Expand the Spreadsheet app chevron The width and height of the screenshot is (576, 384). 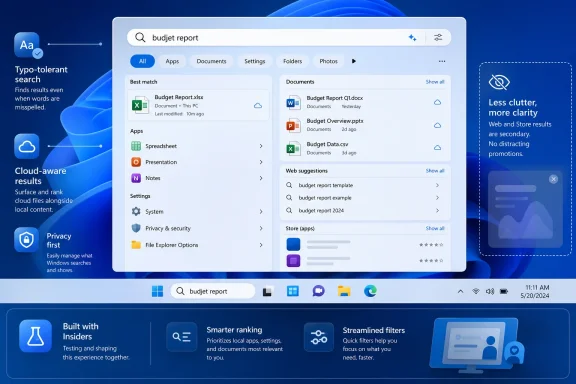tap(261, 146)
